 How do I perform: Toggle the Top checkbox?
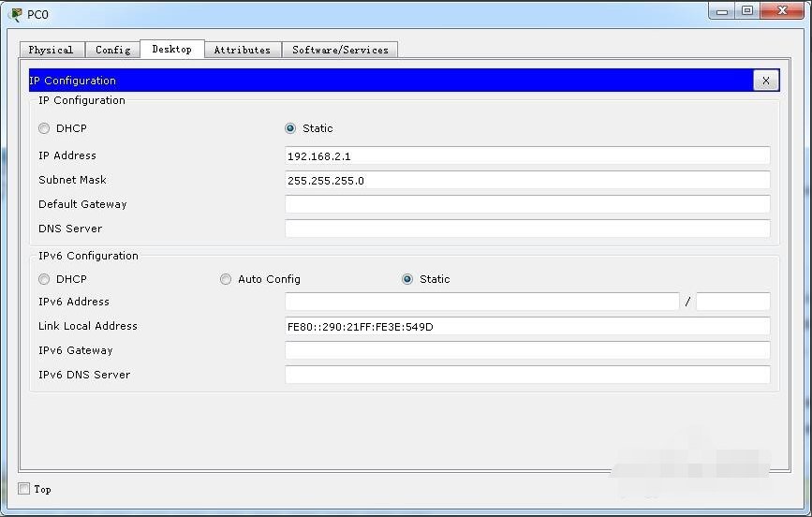(24, 489)
